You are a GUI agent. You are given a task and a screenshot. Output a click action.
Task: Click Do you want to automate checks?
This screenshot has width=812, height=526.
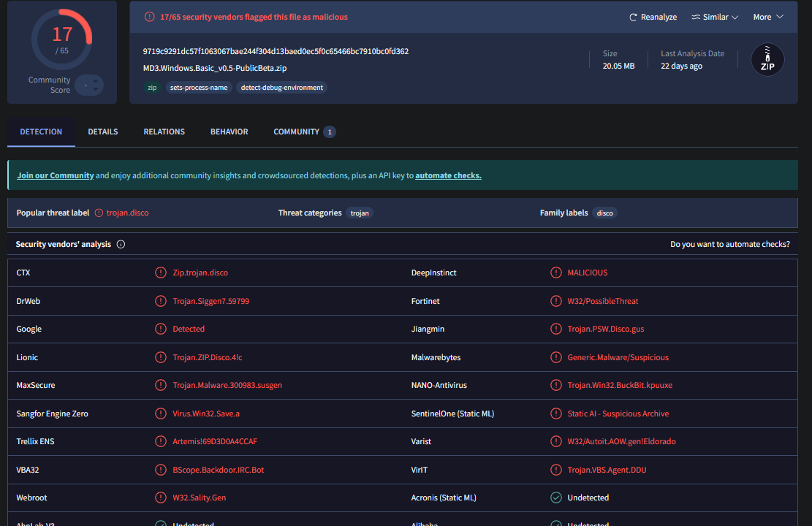pos(729,244)
